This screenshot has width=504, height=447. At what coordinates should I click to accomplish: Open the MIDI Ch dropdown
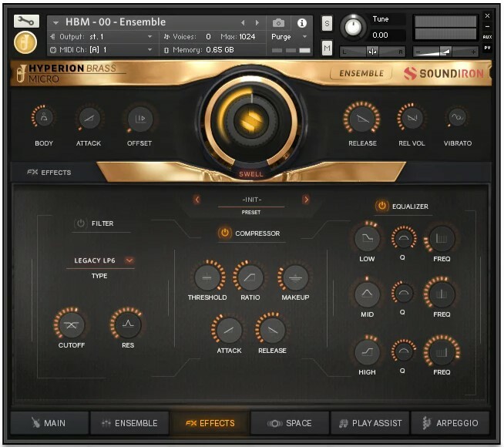(102, 50)
